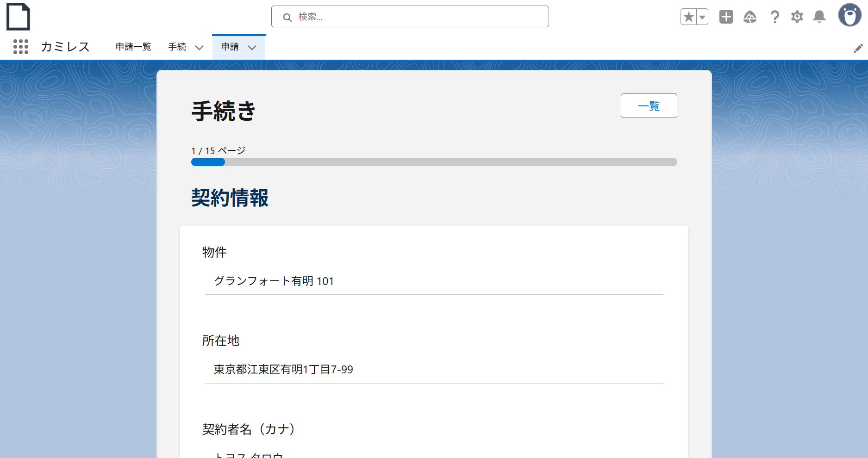
Task: Open the global actions plus icon
Action: (x=726, y=16)
